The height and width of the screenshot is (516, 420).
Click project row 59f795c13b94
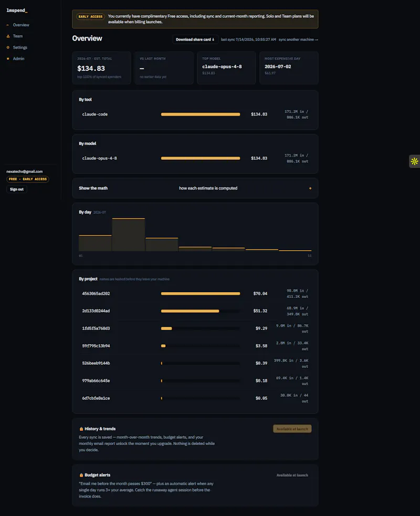195,346
